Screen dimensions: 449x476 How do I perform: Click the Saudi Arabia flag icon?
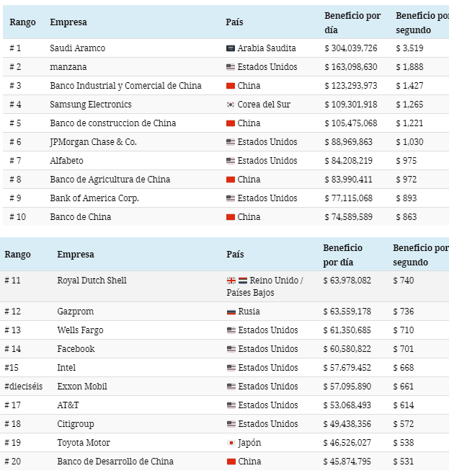231,48
